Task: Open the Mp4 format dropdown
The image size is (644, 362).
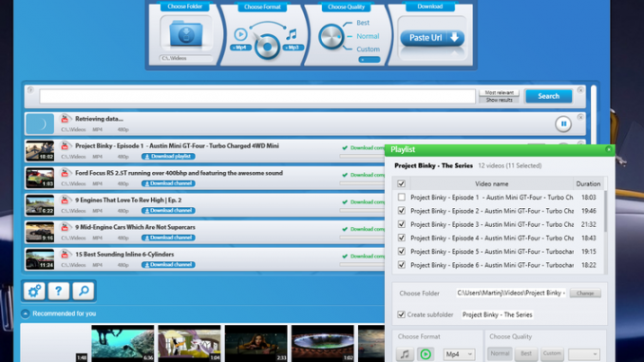Action: pyautogui.click(x=459, y=353)
